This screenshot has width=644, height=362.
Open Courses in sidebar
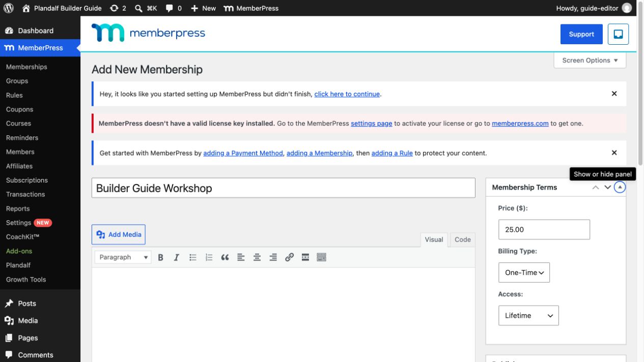pos(18,124)
